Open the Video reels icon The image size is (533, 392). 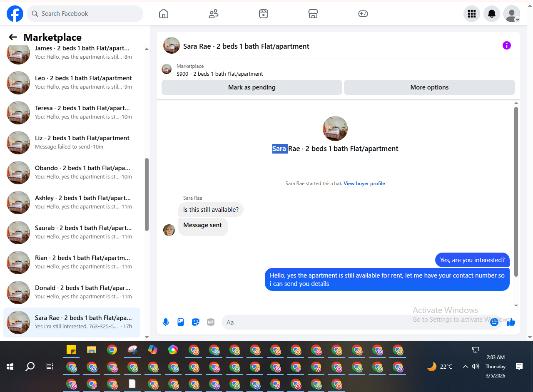click(x=263, y=14)
